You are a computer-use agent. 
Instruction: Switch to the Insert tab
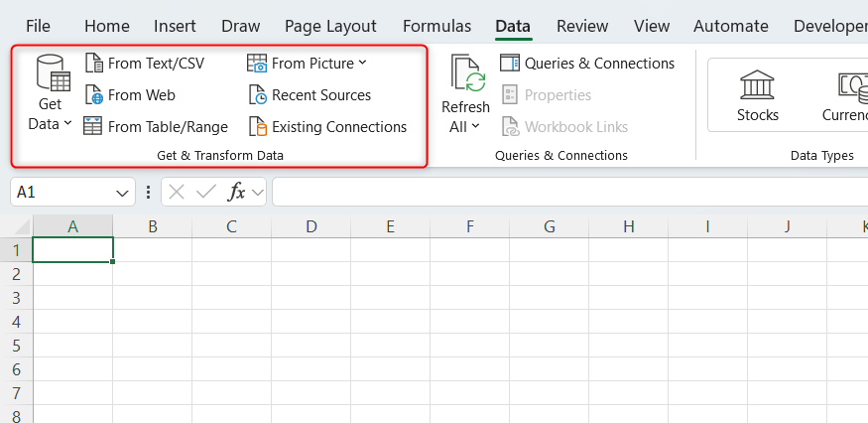click(175, 26)
